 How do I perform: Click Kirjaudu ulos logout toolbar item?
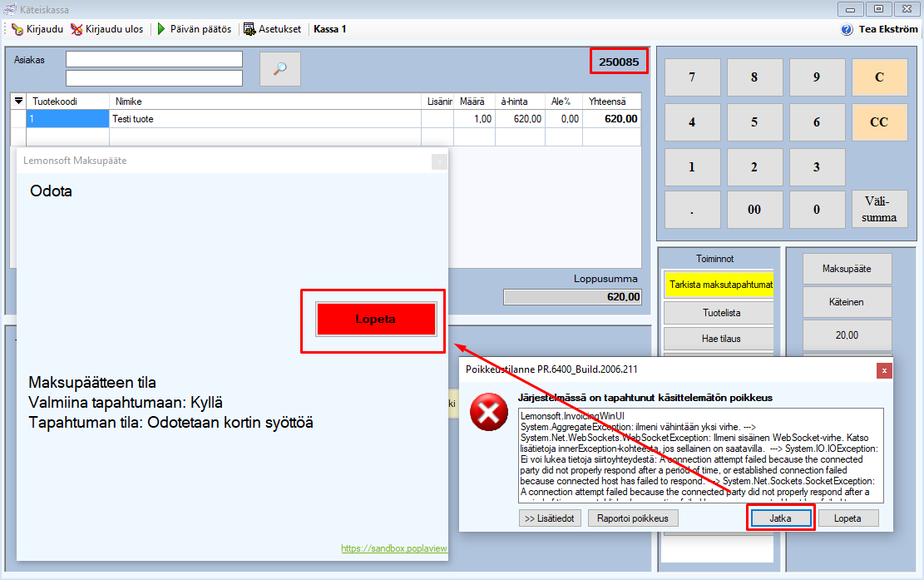point(107,29)
